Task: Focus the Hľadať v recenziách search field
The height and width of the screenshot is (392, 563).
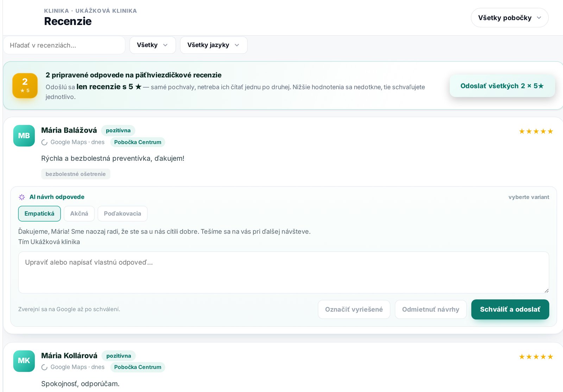Action: (x=64, y=45)
